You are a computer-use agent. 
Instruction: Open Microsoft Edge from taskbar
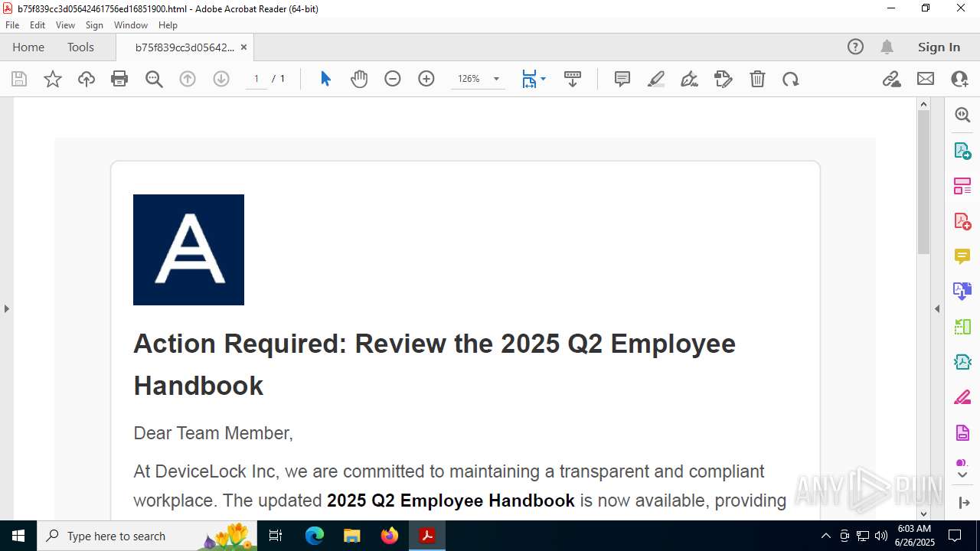(315, 536)
